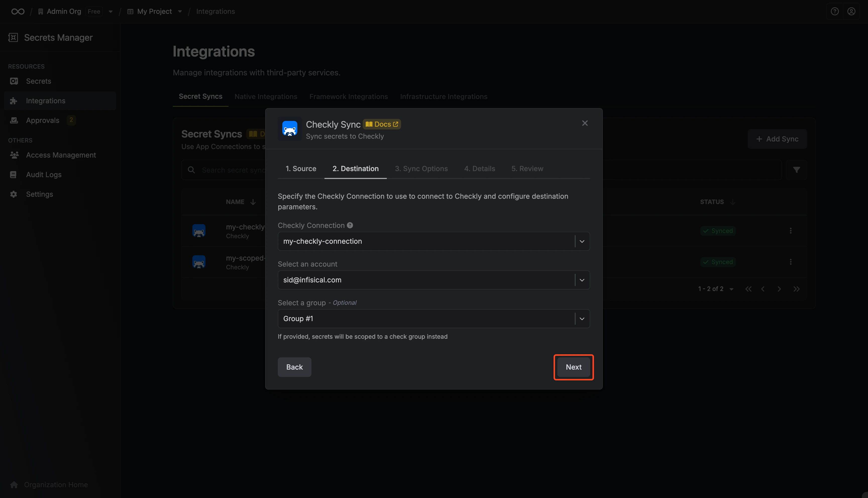Click the Integrations breadcrumb link

[215, 12]
